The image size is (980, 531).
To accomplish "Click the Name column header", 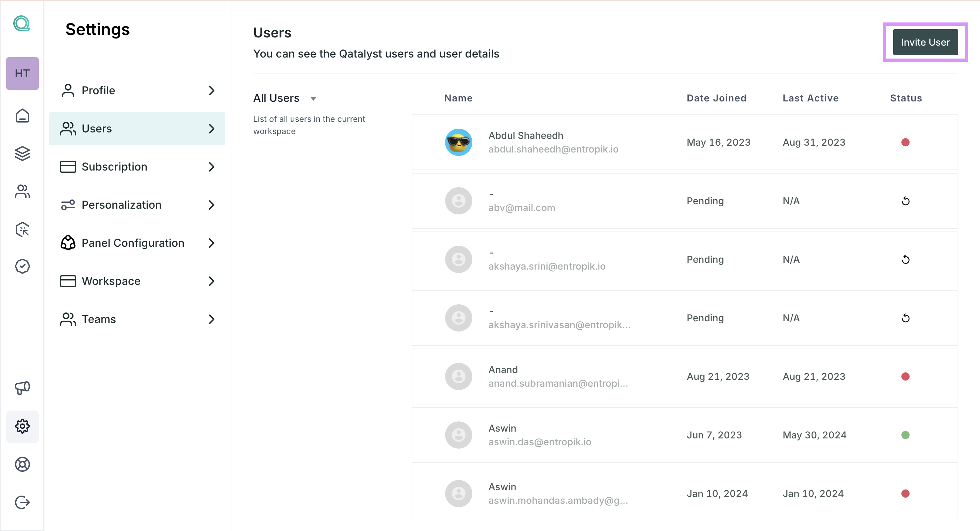I will point(458,98).
